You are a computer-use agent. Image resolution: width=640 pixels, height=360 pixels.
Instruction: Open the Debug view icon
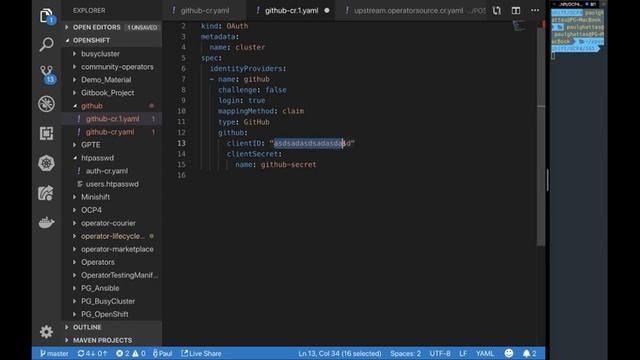click(x=46, y=104)
